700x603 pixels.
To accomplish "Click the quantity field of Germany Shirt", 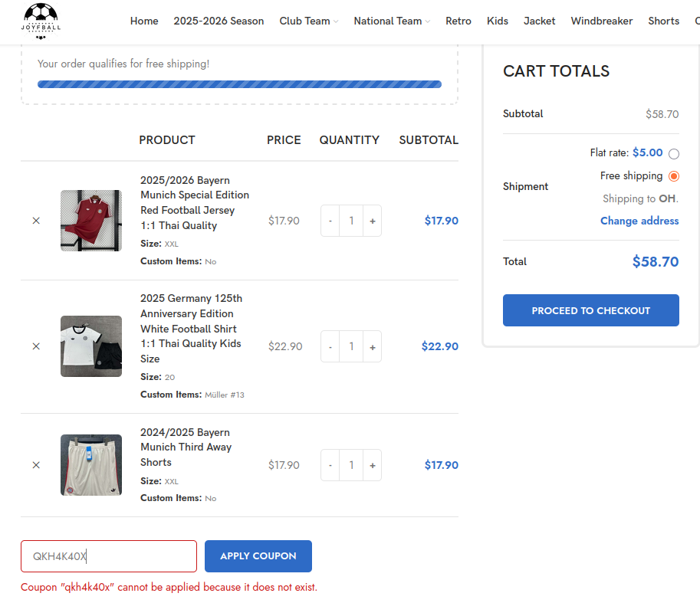I will [x=351, y=346].
